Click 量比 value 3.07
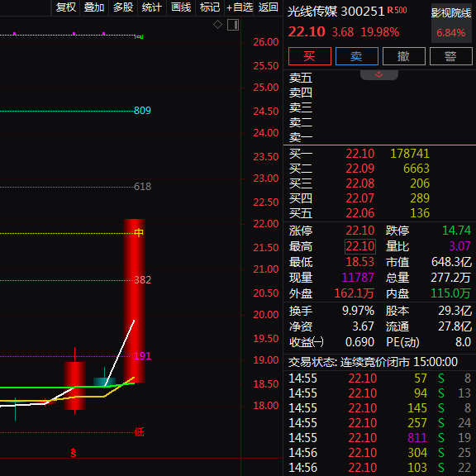476x476 pixels. [459, 246]
